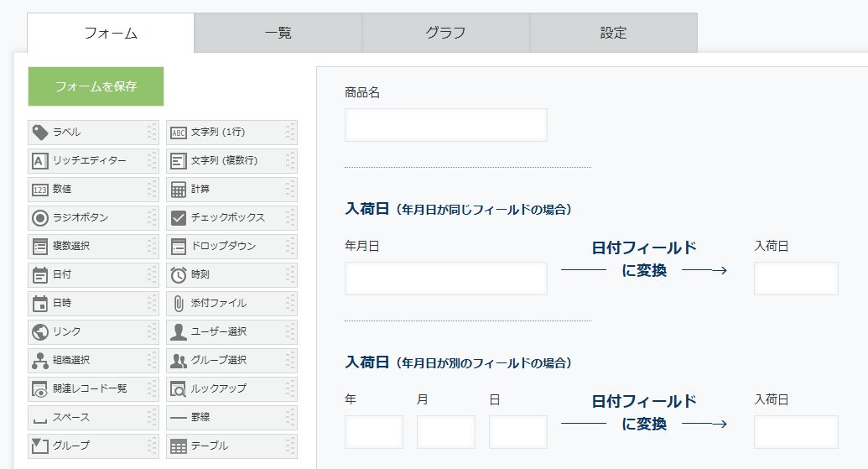
Task: Select the 添付ファイル paperclip field
Action: [232, 304]
